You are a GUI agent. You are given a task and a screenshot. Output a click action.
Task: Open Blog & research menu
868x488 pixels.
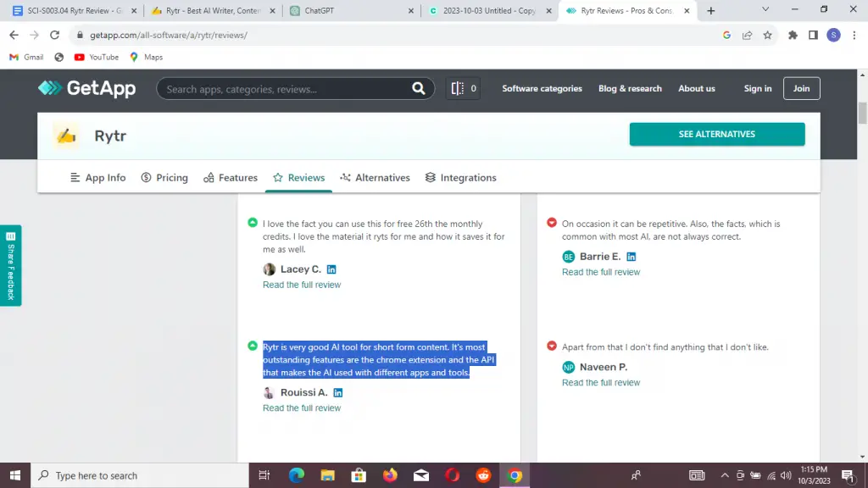[630, 88]
